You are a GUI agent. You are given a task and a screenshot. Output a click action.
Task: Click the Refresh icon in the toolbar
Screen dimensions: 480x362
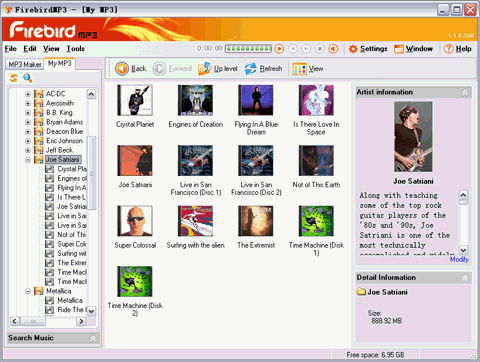point(251,69)
